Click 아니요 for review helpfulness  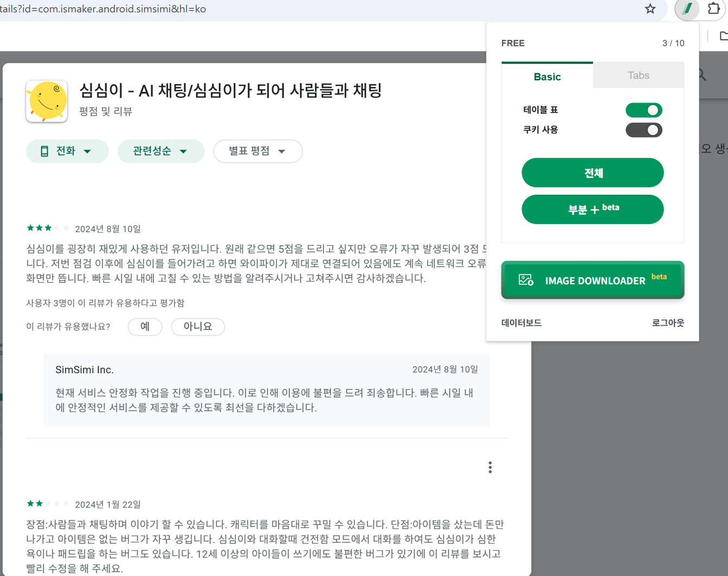[198, 327]
